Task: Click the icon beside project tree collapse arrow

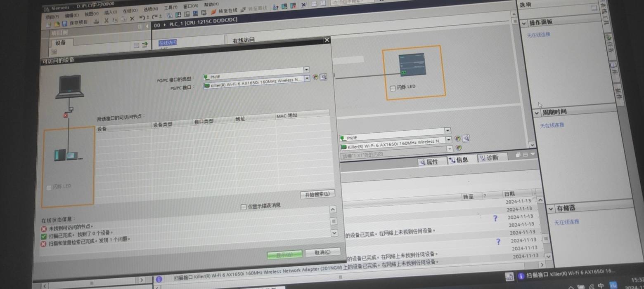Action: pyautogui.click(x=140, y=27)
